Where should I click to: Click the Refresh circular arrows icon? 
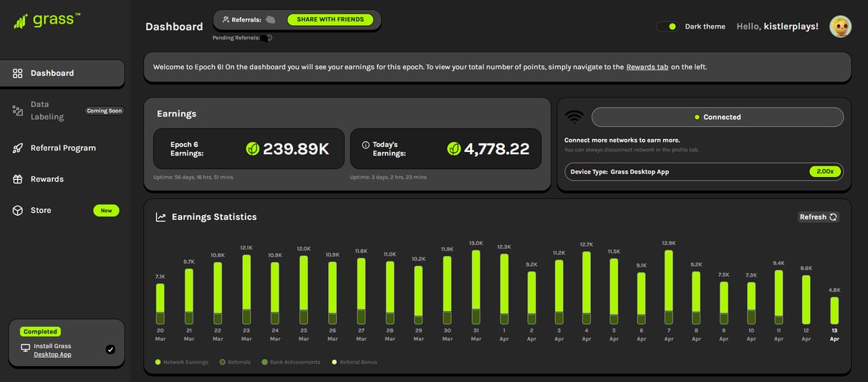[x=834, y=217]
